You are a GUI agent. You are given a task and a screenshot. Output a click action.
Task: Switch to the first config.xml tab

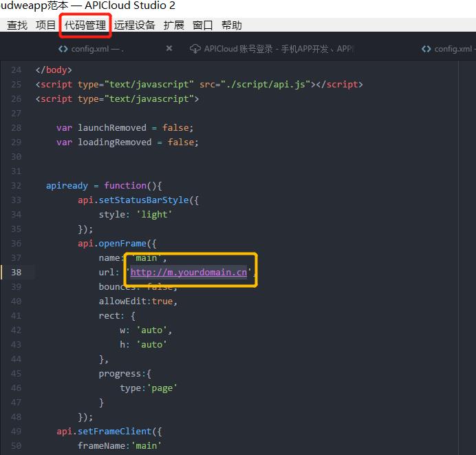pos(97,49)
